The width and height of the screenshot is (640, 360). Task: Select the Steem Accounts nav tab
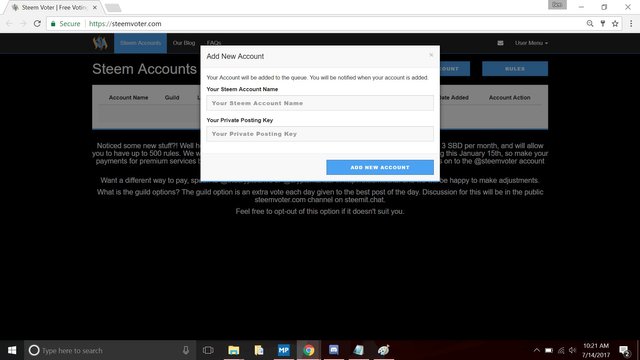[140, 43]
